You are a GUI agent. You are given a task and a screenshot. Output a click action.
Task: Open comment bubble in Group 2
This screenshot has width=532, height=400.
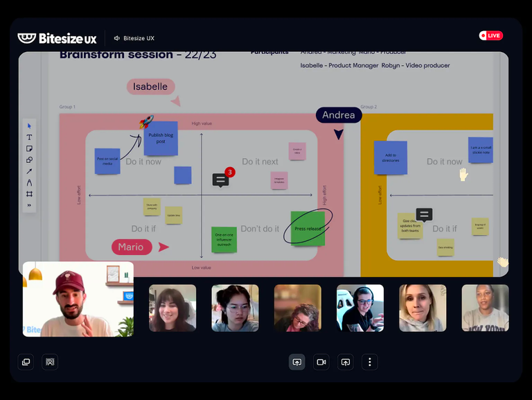click(425, 215)
